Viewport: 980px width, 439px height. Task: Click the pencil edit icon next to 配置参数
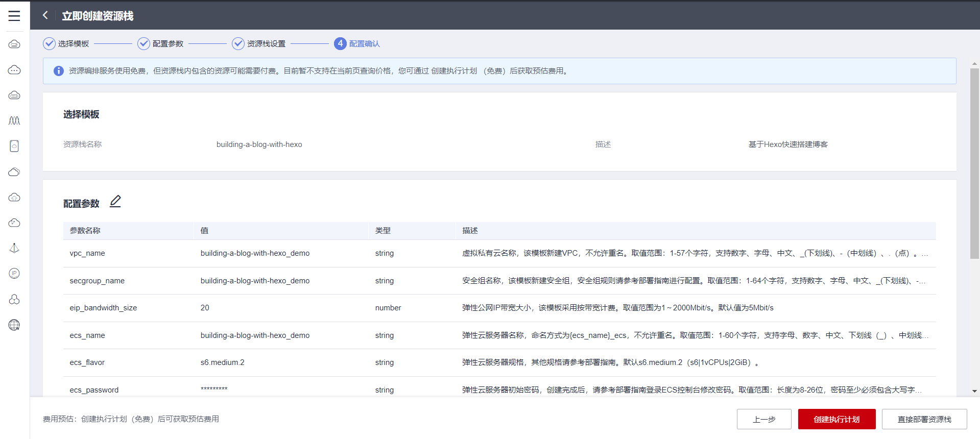click(115, 202)
